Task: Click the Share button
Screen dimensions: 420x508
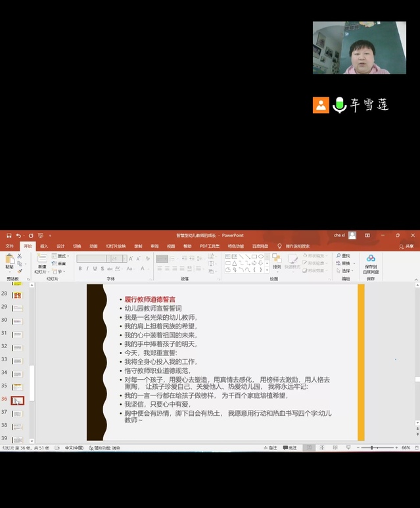Action: [407, 246]
